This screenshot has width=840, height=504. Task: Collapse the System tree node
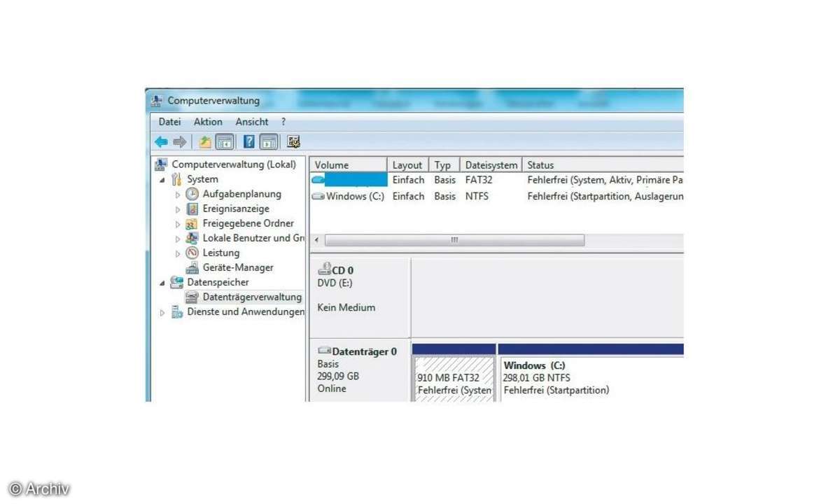(x=162, y=180)
